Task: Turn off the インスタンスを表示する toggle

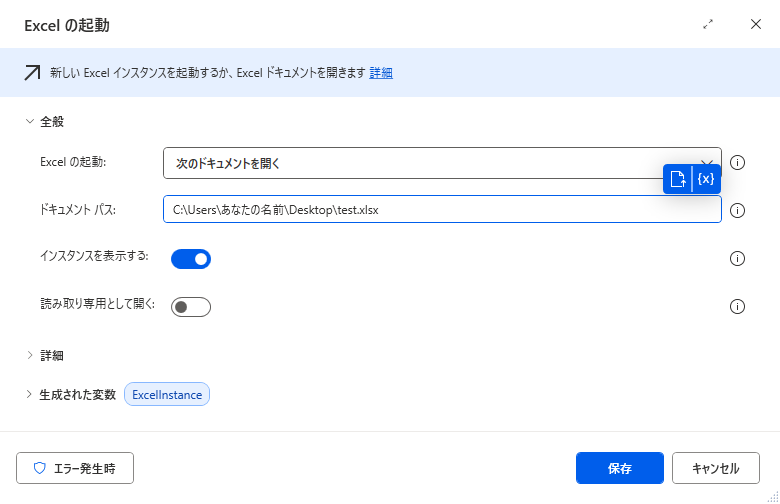Action: pyautogui.click(x=191, y=259)
